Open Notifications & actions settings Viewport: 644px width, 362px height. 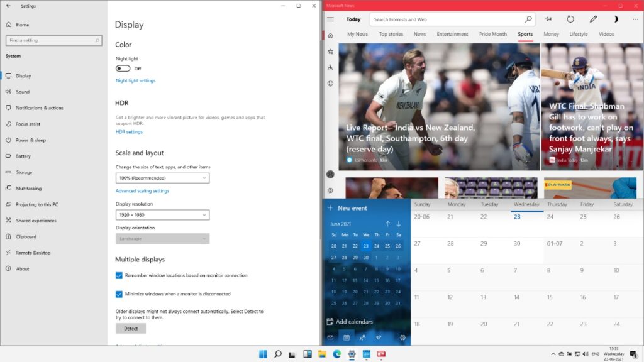pyautogui.click(x=40, y=108)
